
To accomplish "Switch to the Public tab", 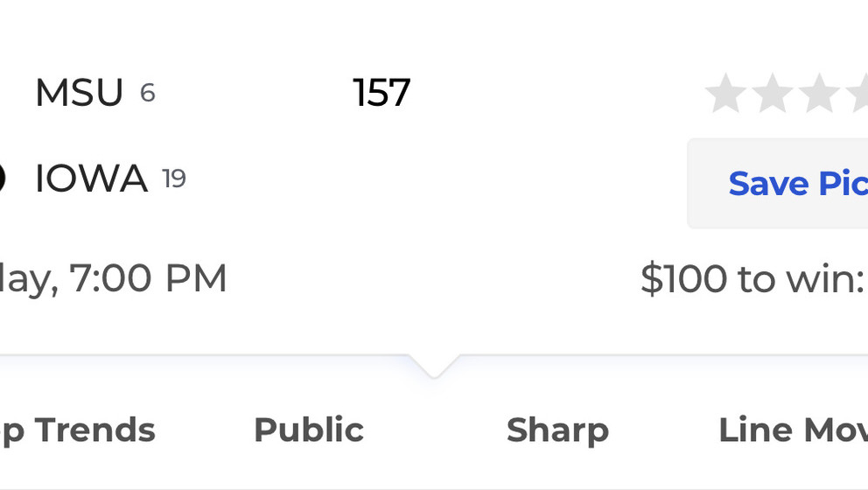I will [309, 430].
